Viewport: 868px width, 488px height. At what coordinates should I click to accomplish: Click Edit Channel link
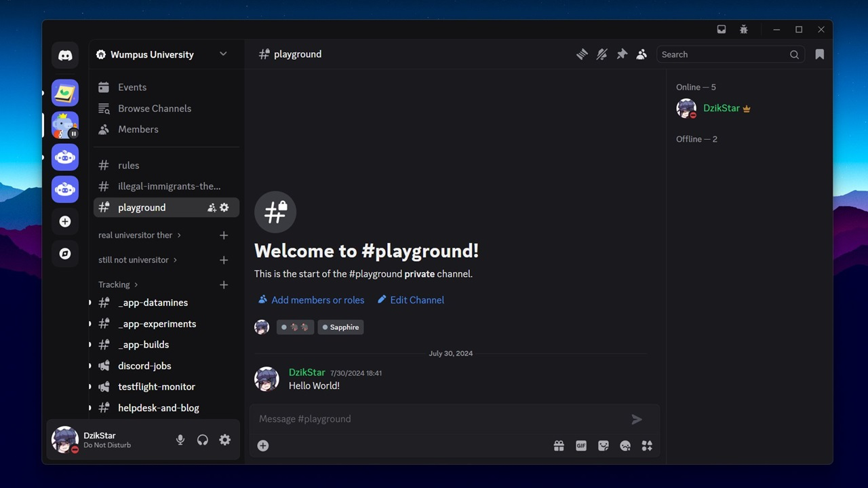point(411,300)
